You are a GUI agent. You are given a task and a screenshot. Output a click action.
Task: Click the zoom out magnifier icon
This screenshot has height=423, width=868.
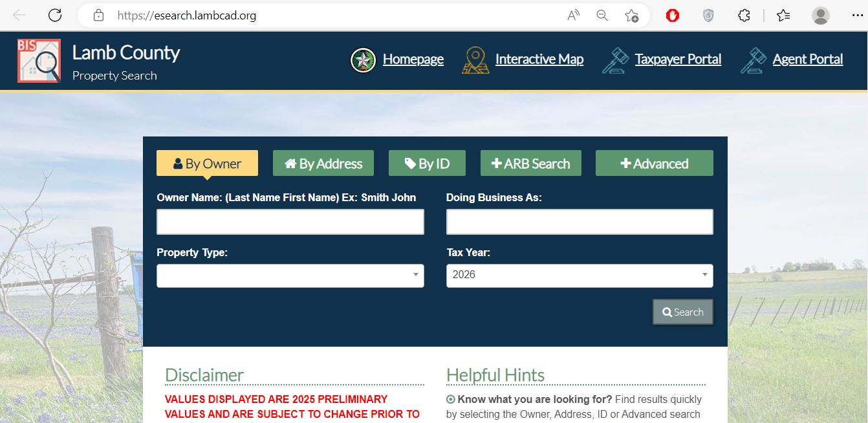[602, 16]
